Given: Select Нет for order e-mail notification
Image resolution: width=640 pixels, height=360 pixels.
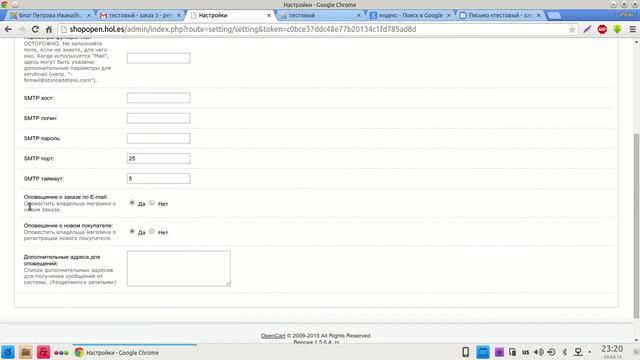Looking at the screenshot, I should 152,202.
